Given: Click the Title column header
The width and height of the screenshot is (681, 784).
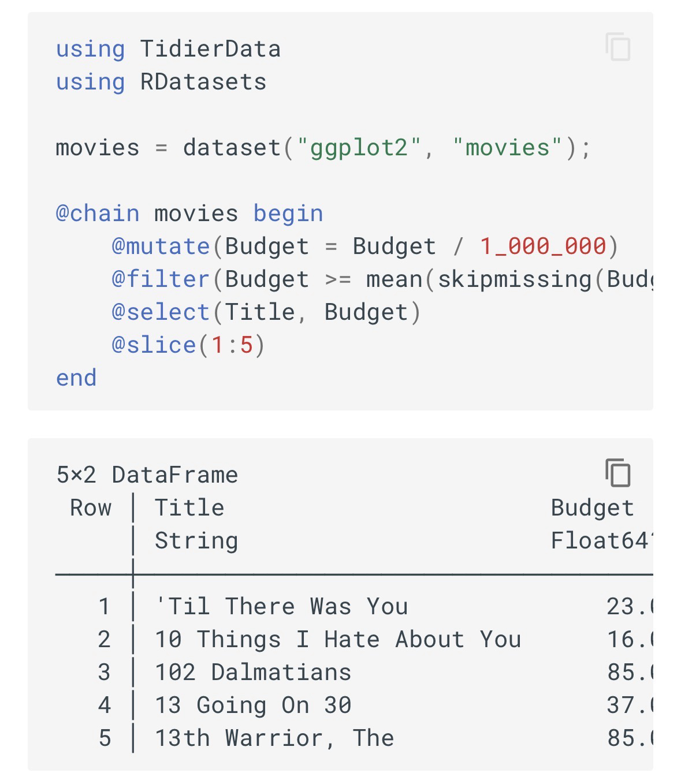Looking at the screenshot, I should click(x=189, y=508).
